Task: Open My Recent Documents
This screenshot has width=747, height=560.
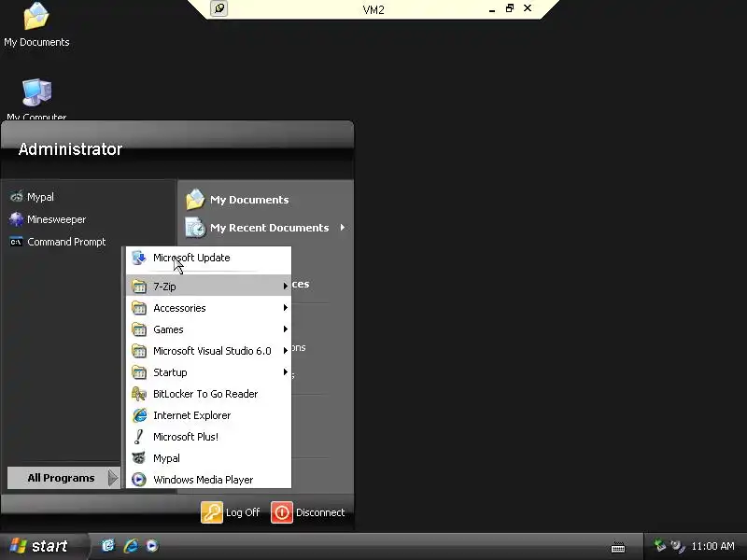Action: (265, 228)
